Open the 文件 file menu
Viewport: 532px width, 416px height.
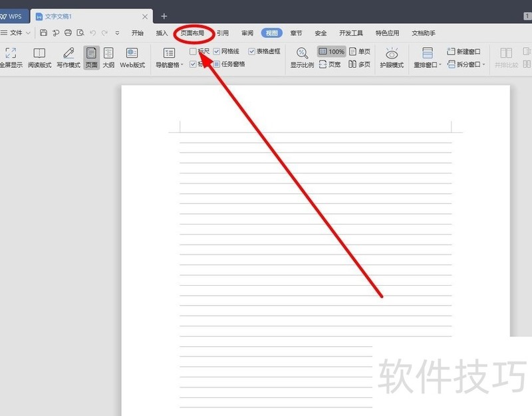[x=16, y=32]
